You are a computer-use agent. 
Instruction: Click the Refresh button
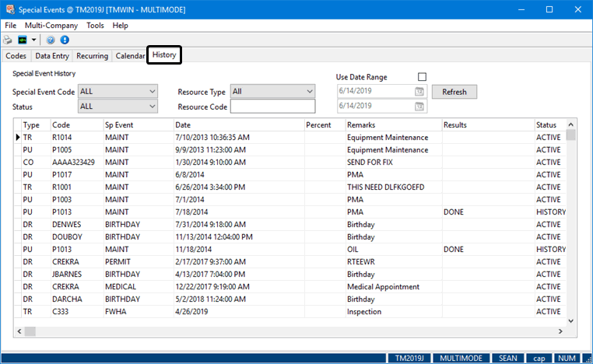click(454, 92)
